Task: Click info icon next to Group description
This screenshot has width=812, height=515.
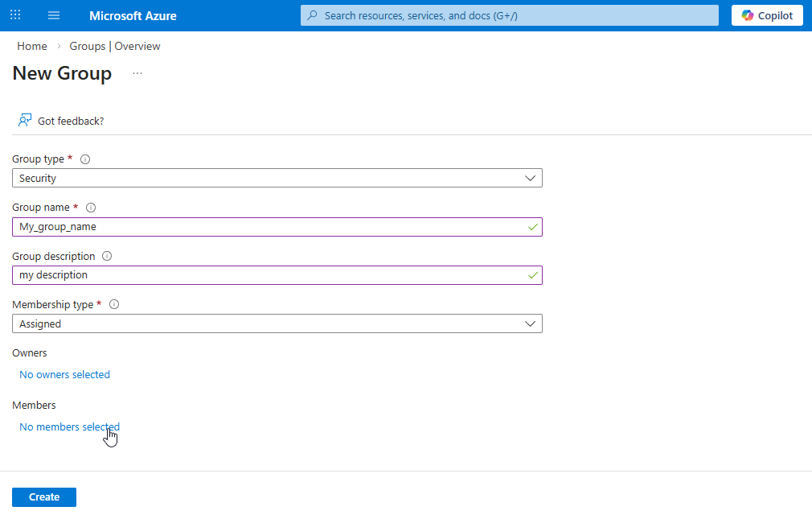Action: (107, 257)
